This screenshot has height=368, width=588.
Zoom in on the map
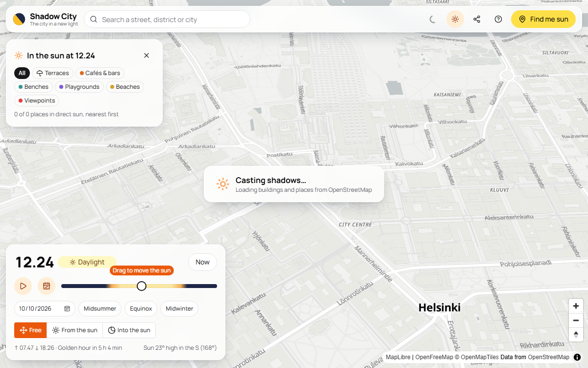576,307
